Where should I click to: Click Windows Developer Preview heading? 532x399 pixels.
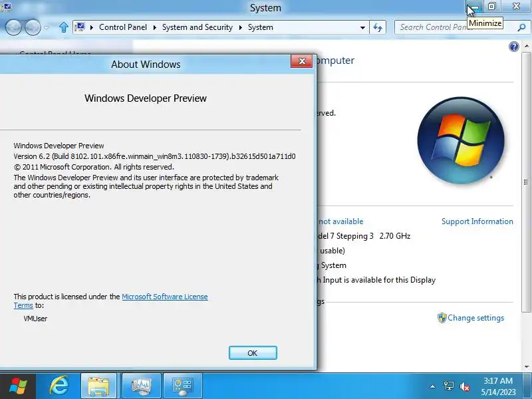pyautogui.click(x=146, y=98)
